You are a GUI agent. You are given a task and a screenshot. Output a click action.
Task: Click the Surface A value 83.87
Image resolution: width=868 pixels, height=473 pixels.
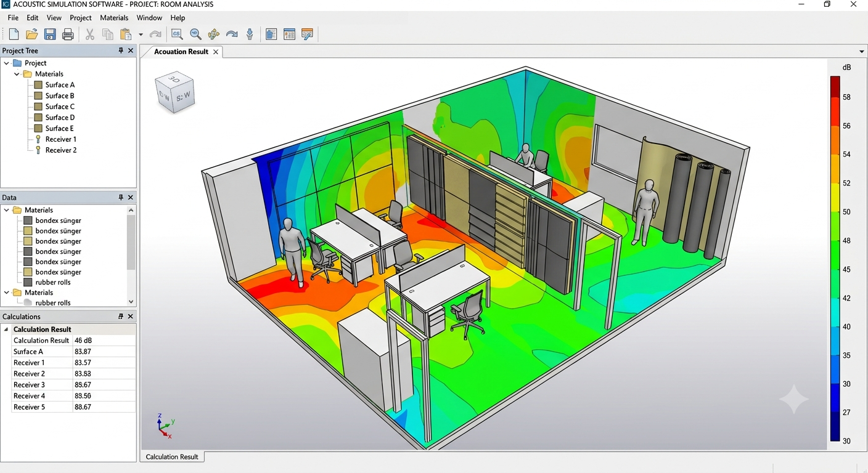(83, 352)
